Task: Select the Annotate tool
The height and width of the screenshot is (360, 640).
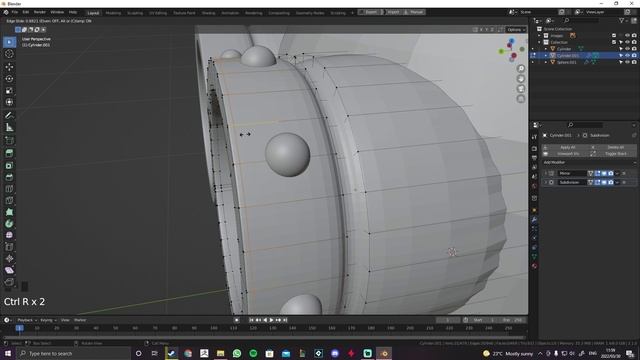Action: (x=9, y=116)
